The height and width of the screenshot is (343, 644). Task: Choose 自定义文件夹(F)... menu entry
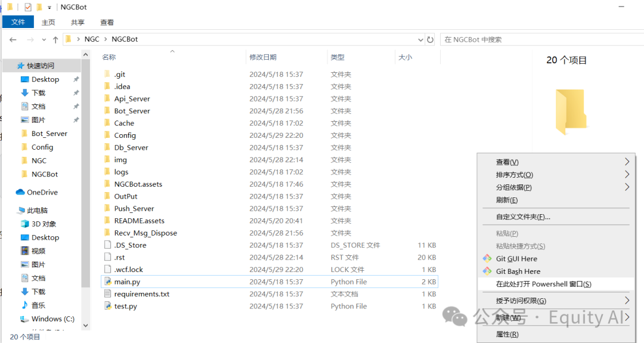523,217
